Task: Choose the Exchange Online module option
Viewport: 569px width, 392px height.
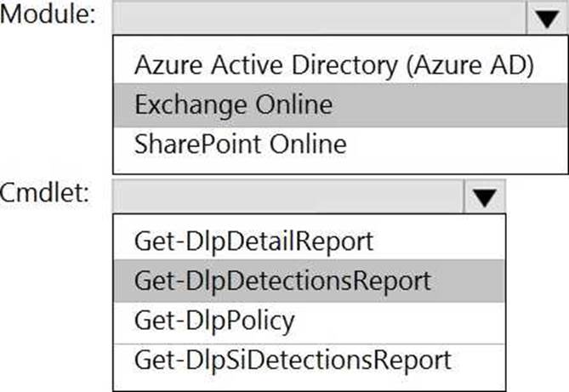Action: (233, 105)
